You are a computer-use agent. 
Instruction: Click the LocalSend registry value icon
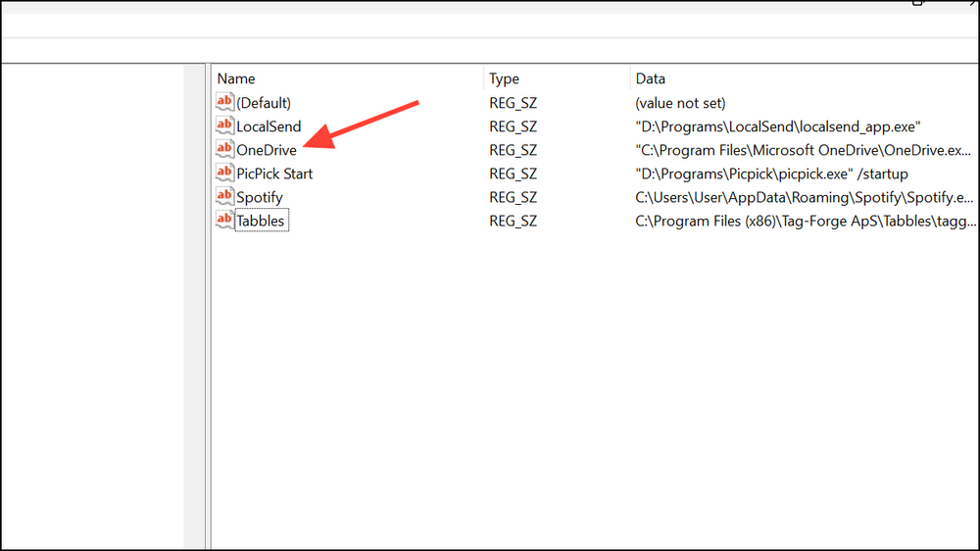(225, 125)
